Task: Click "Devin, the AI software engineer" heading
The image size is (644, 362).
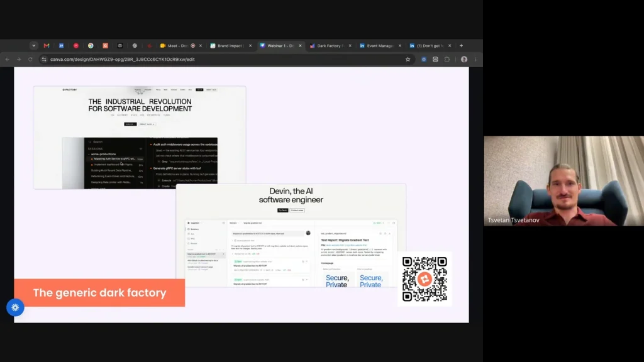Action: [291, 195]
